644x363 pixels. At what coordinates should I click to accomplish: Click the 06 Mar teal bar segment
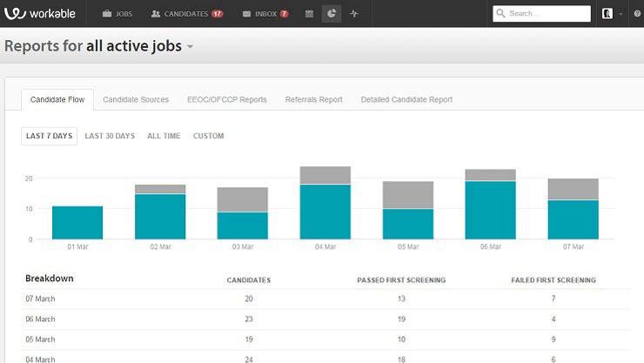[490, 211]
